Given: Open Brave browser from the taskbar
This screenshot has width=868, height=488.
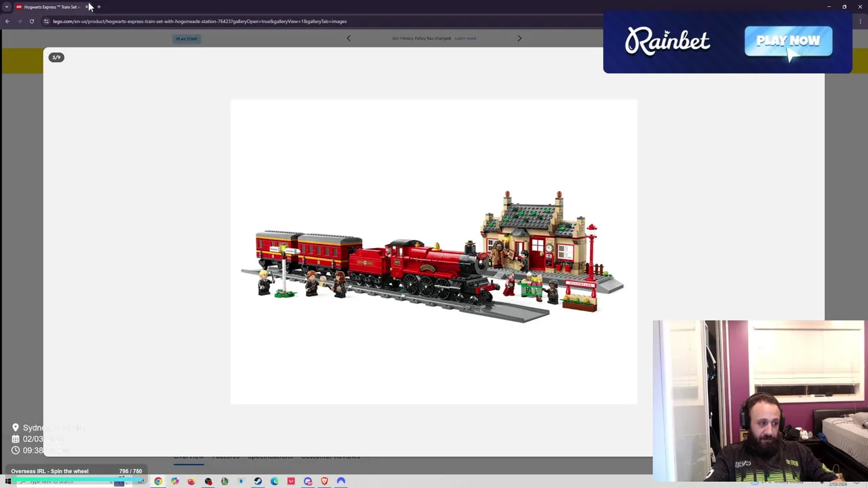Looking at the screenshot, I should point(324,481).
